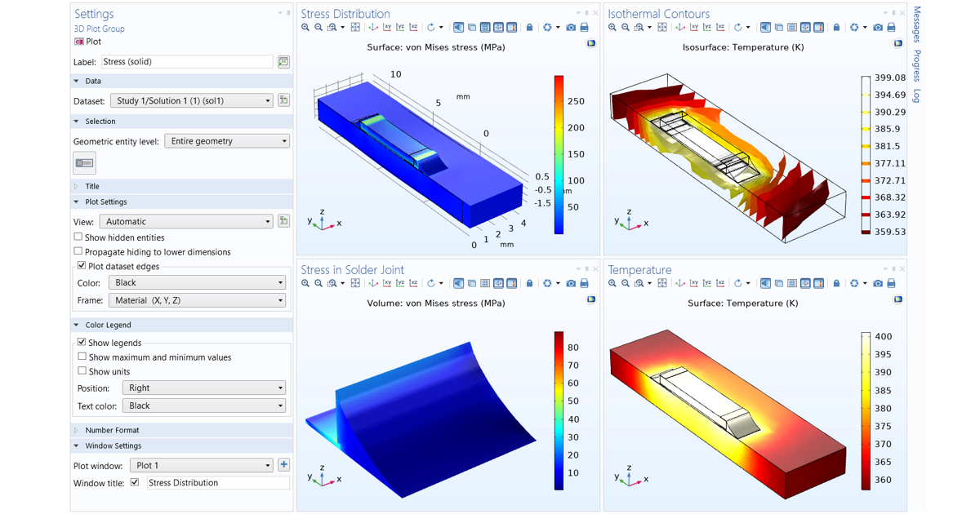Open the Text color dropdown
This screenshot has height=514, width=980.
(x=204, y=405)
